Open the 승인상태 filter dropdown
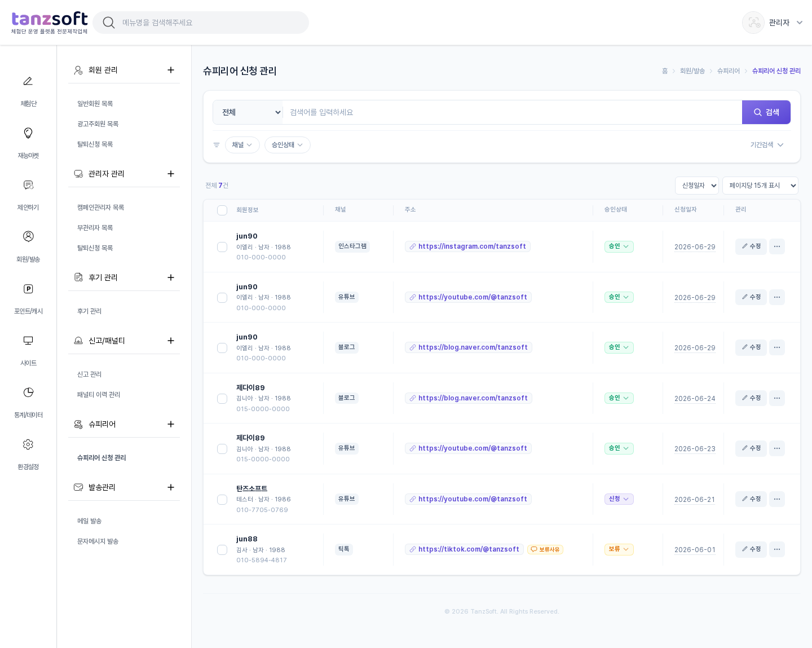The width and height of the screenshot is (812, 648). pos(288,145)
